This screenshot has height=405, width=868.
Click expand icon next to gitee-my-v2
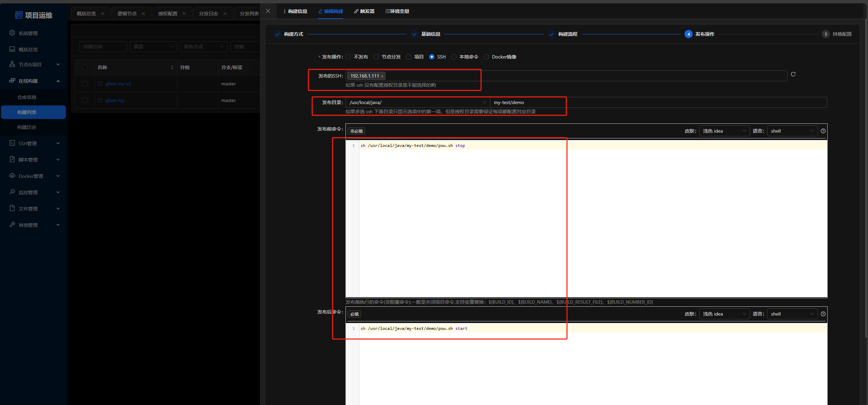tap(100, 84)
